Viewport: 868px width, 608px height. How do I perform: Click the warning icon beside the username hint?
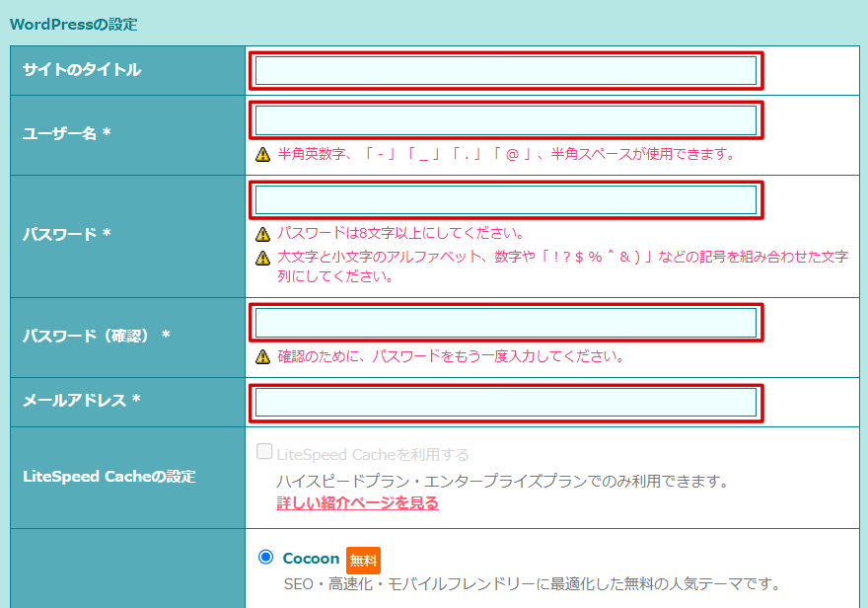tap(262, 154)
